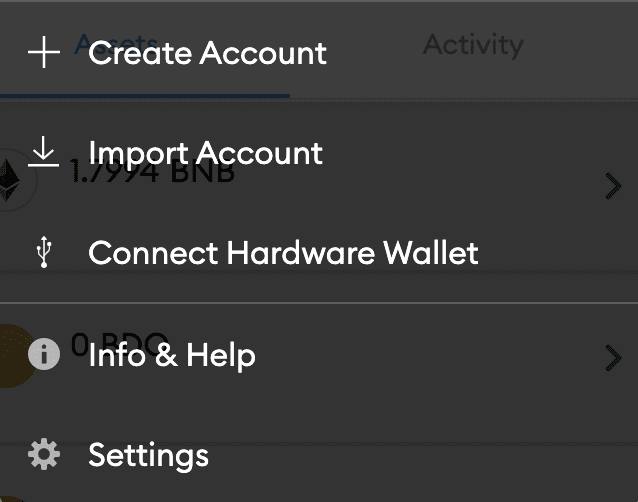This screenshot has width=638, height=502.
Task: Click the Settings gear icon
Action: point(43,456)
